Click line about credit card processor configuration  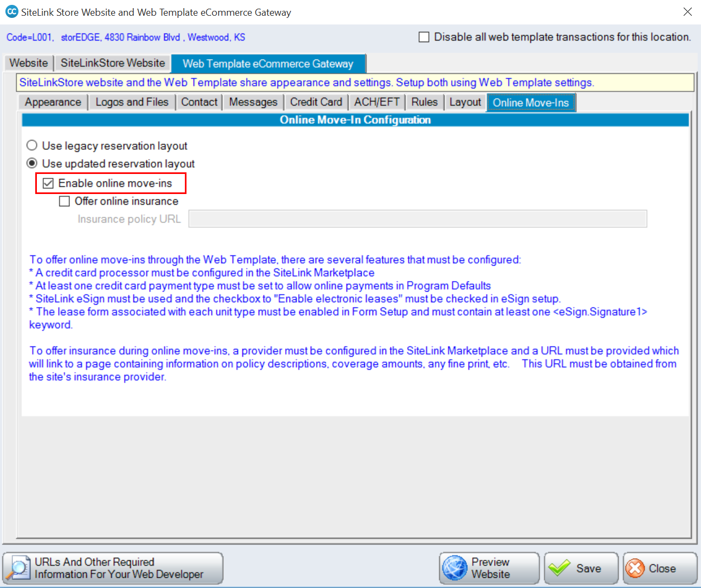pos(202,273)
